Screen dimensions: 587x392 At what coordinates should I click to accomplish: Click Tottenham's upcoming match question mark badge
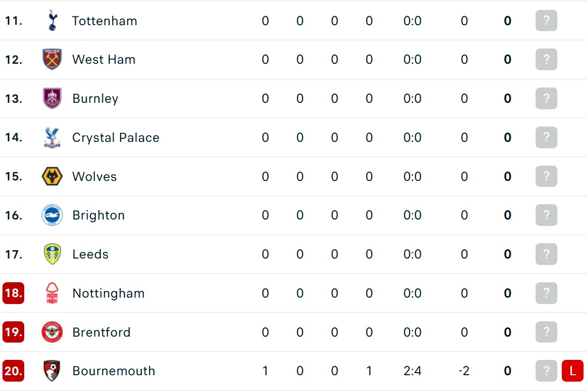[546, 21]
